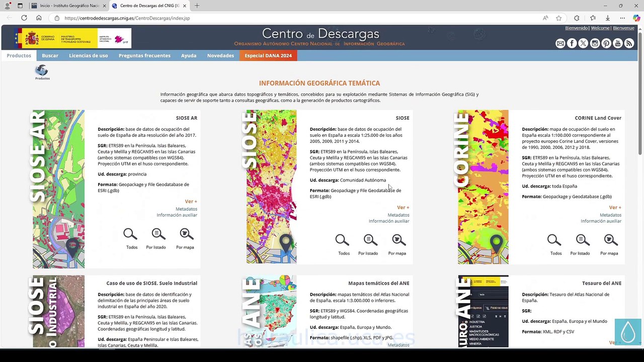Switch to the Instituto Geográfico Nacional tab

click(x=69, y=6)
